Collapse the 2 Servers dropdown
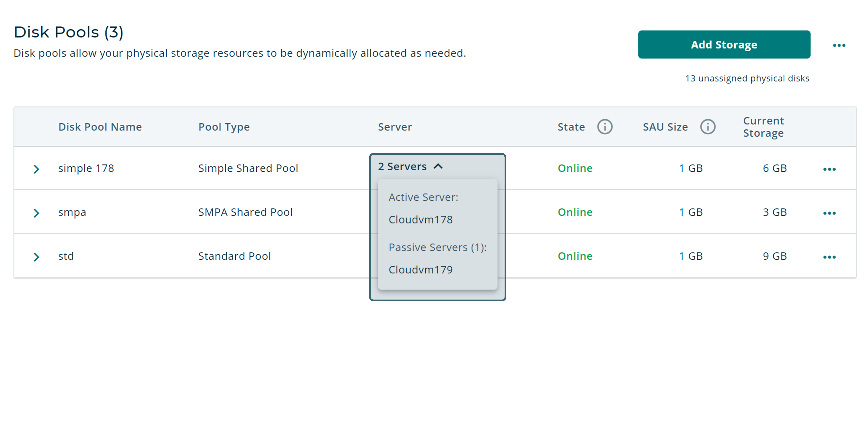 pos(410,166)
